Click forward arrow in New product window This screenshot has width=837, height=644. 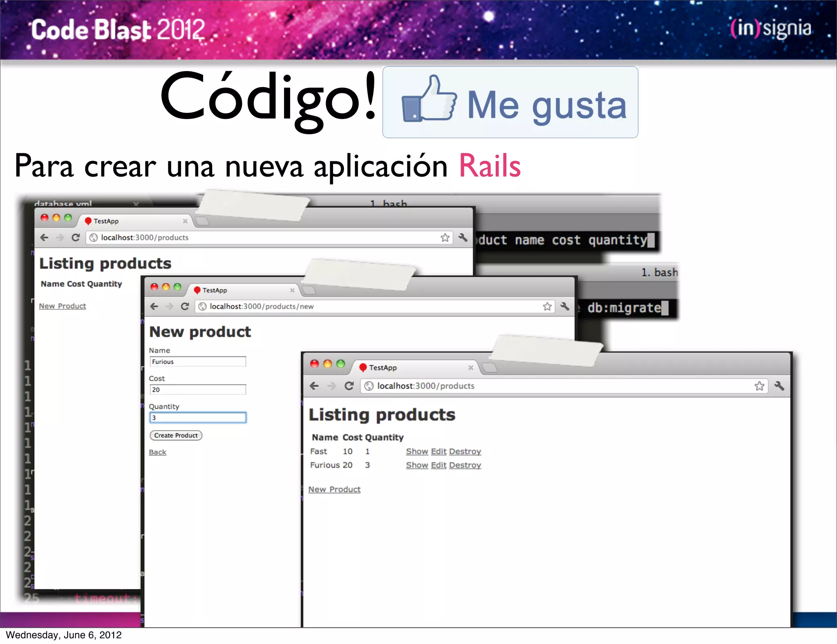[x=169, y=306]
